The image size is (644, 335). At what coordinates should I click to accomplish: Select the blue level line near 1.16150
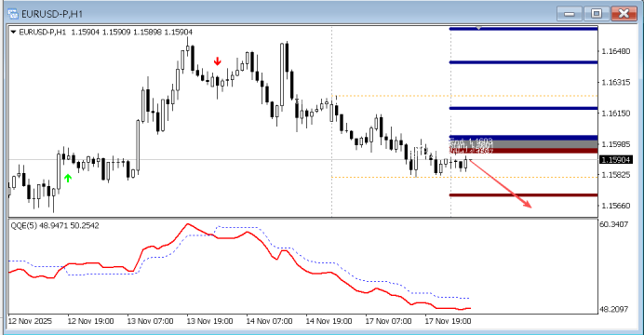click(x=524, y=108)
